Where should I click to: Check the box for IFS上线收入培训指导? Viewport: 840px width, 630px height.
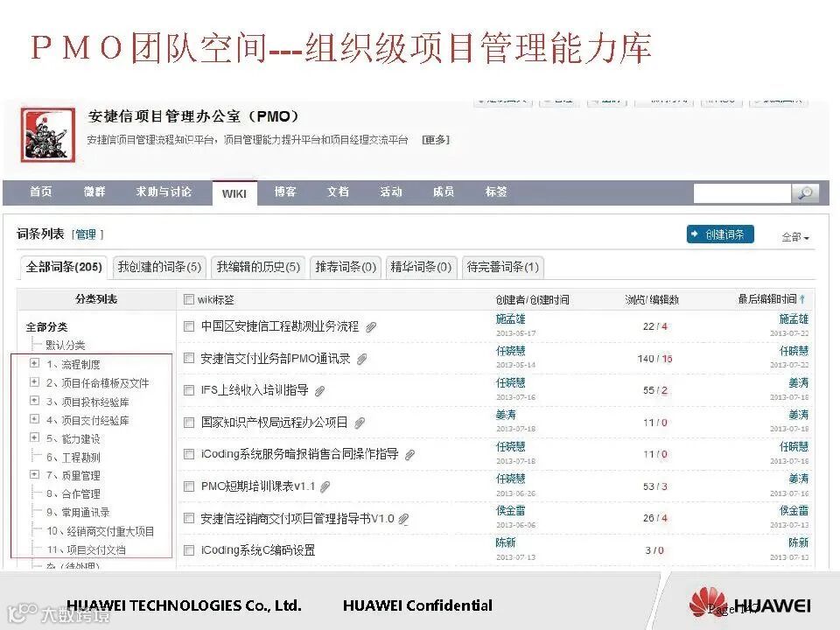pos(189,390)
